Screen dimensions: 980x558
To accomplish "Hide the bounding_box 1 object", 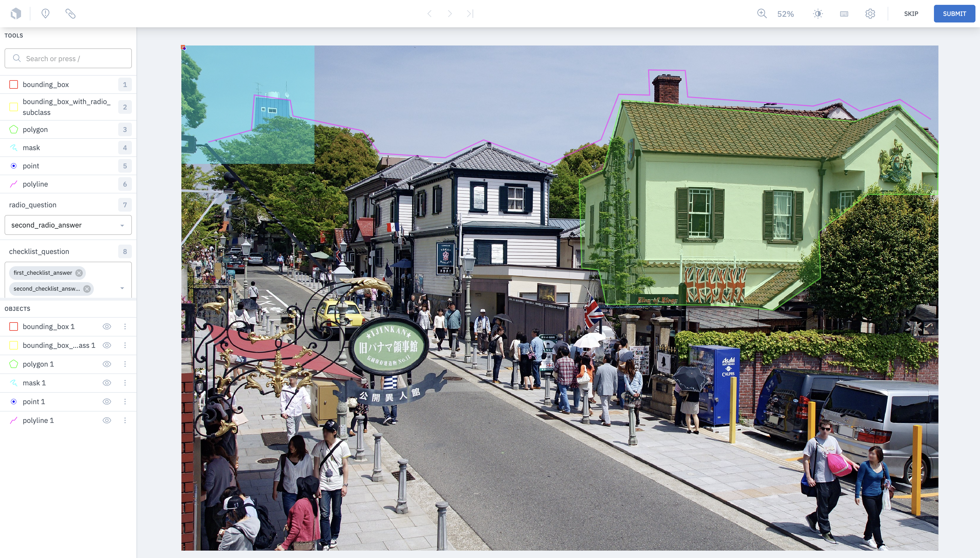I will point(107,326).
